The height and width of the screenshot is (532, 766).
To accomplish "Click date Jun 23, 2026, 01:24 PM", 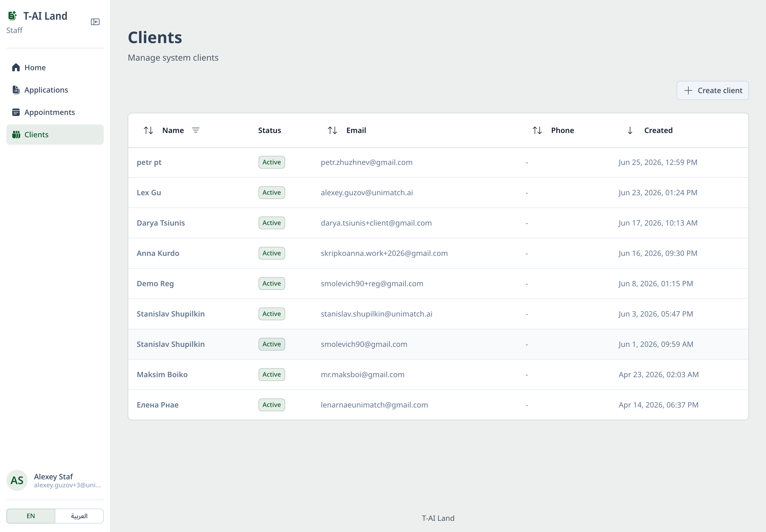I will tap(658, 193).
